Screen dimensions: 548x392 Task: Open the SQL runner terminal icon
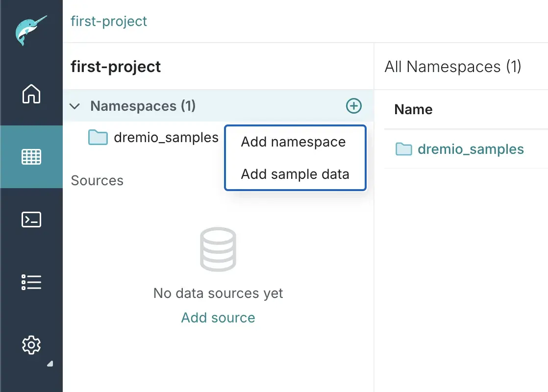tap(31, 220)
